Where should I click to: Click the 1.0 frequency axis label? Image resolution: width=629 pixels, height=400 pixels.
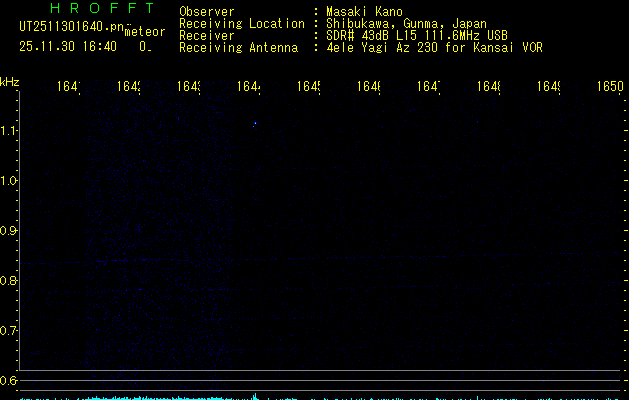pos(8,181)
